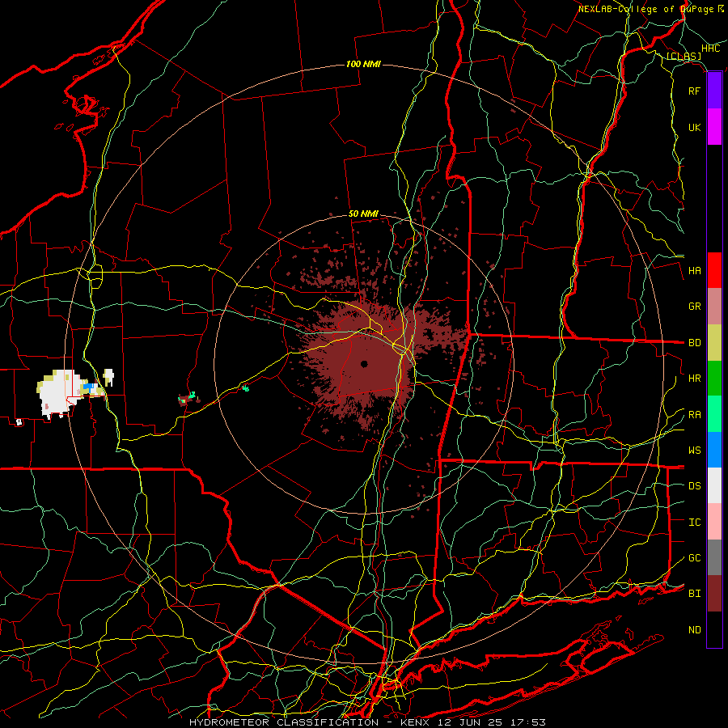Click the black radar site dot at center

click(x=364, y=363)
